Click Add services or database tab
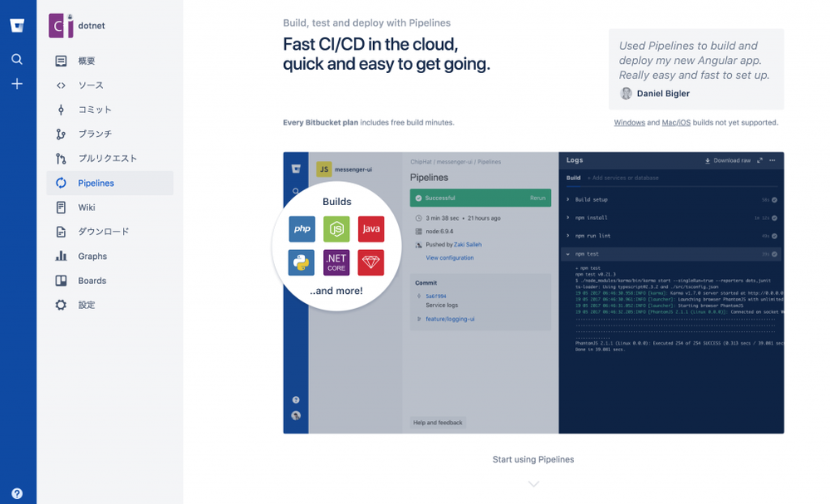The image size is (830, 504). pos(623,179)
